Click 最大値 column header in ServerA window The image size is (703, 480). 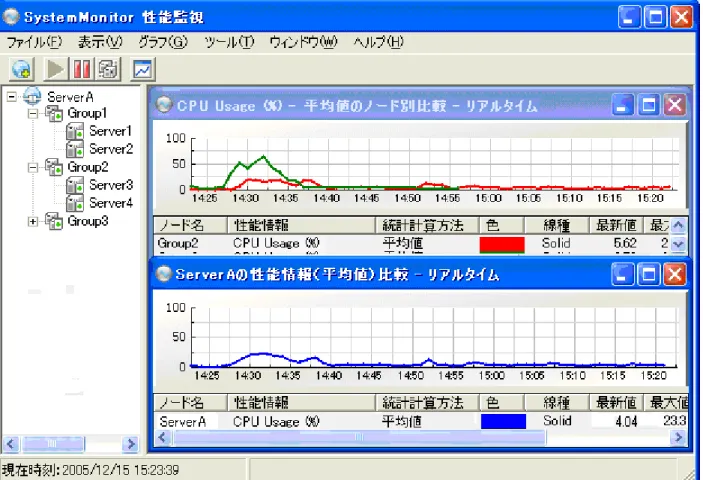tap(665, 402)
